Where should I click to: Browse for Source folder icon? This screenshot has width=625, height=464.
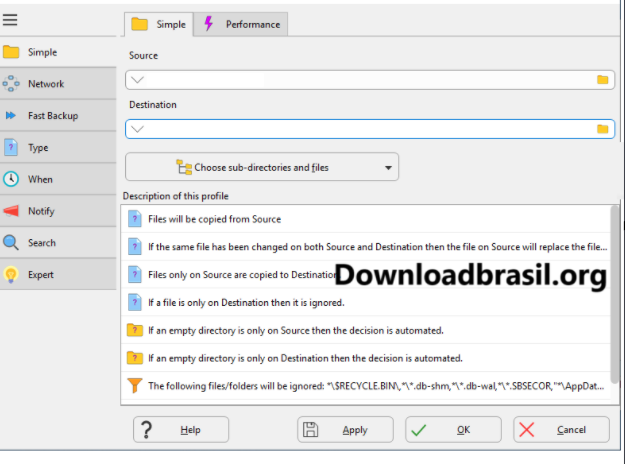602,80
